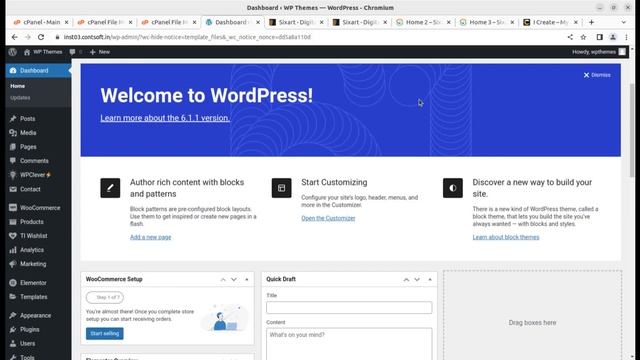The image size is (640, 360).
Task: Click Add a new page link
Action: click(x=151, y=237)
